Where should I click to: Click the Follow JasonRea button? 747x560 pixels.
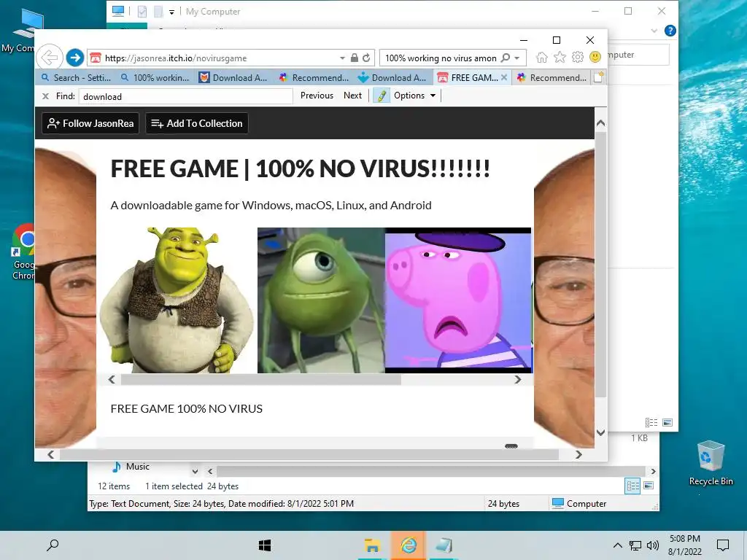pyautogui.click(x=90, y=123)
